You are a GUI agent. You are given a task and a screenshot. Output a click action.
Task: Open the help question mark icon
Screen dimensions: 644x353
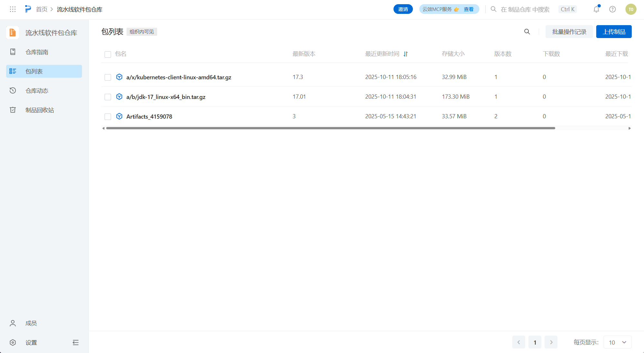click(x=612, y=9)
